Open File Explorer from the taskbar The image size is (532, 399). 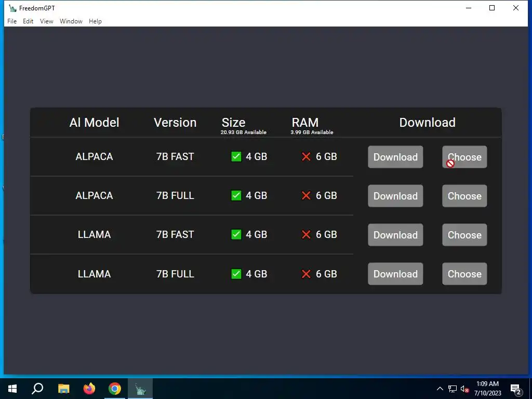click(x=63, y=389)
